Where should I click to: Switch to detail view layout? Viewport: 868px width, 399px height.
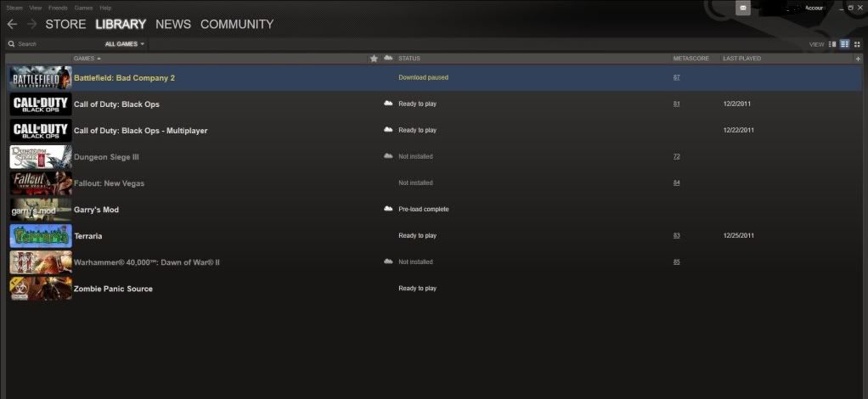click(x=832, y=44)
